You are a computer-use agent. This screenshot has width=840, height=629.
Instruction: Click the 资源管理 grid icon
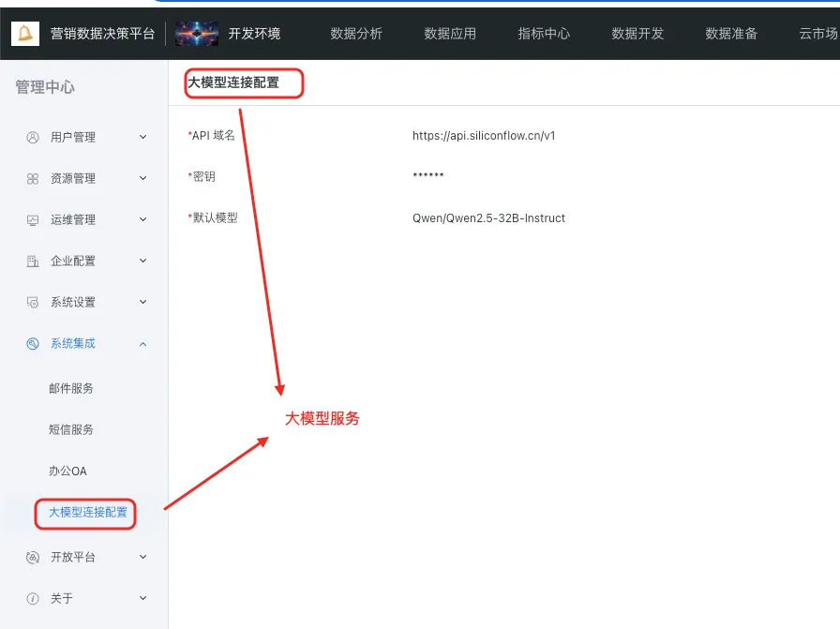point(33,179)
